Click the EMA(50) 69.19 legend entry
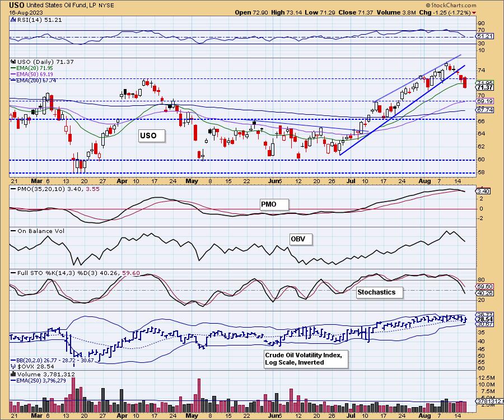 32,74
